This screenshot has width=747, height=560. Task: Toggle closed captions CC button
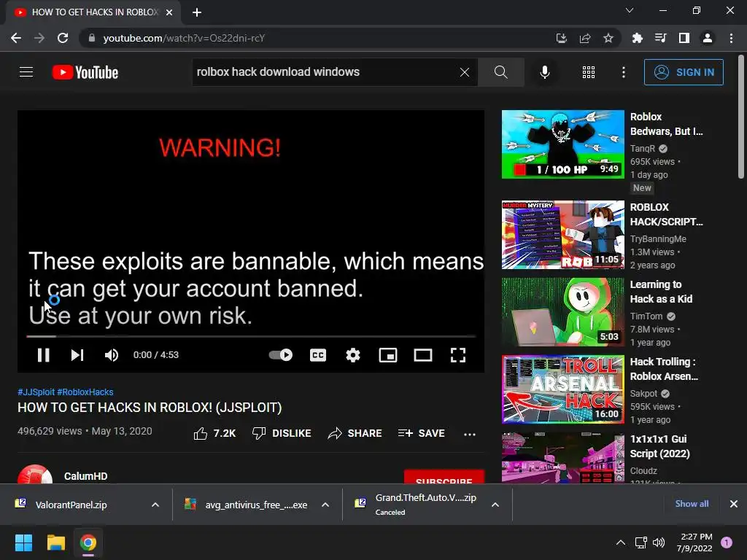coord(318,355)
